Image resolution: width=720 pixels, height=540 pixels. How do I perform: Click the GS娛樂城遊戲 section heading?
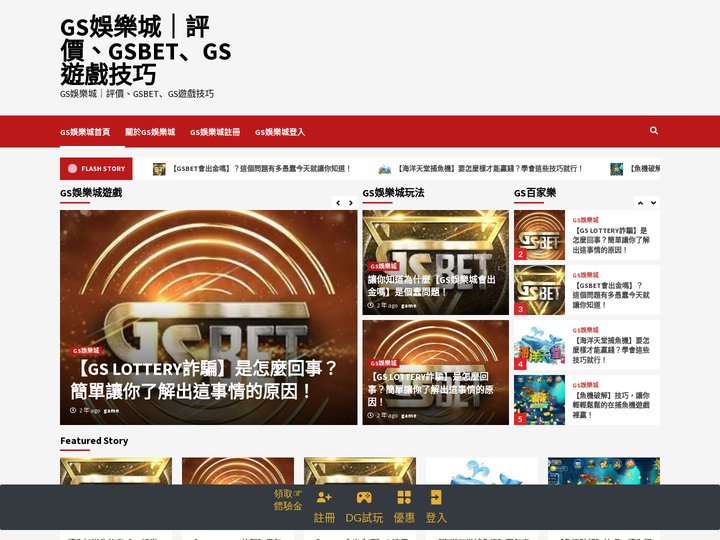[x=91, y=193]
